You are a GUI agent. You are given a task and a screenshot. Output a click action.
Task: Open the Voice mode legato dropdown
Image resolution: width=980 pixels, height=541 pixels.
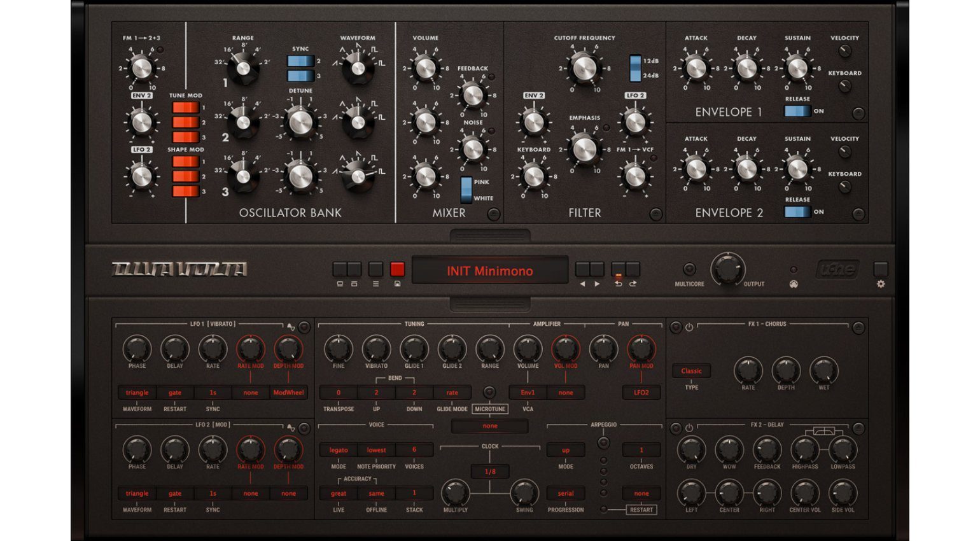click(339, 450)
